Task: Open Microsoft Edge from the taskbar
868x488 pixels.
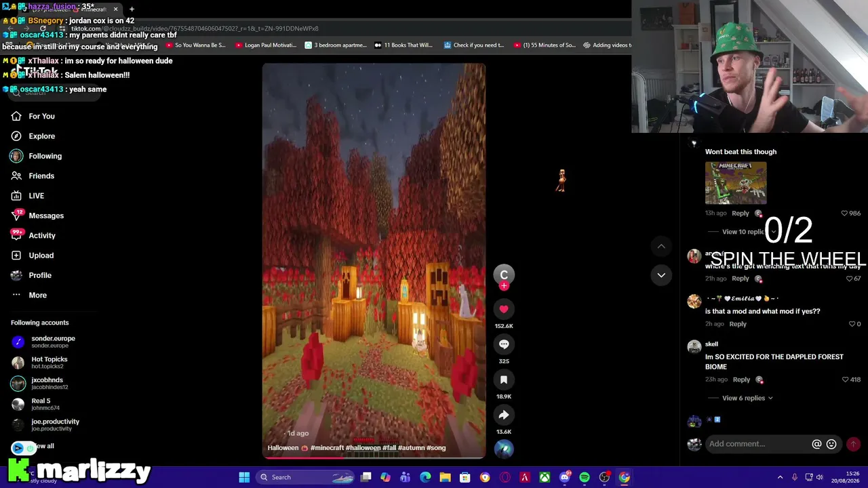Action: click(x=425, y=477)
